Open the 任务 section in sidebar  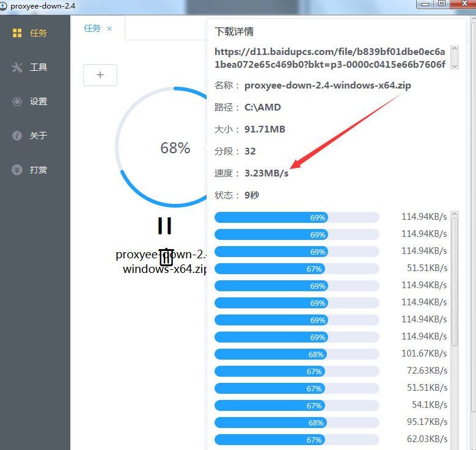click(x=35, y=33)
